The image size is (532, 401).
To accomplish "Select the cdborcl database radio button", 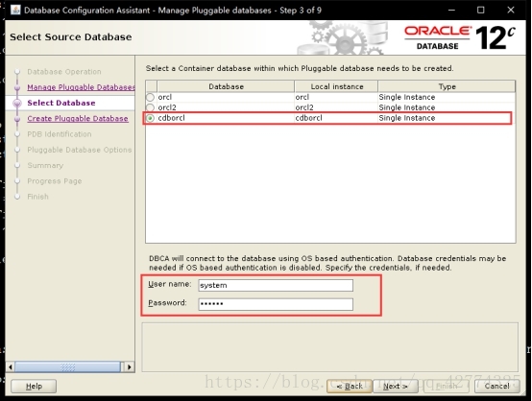I will pyautogui.click(x=151, y=118).
